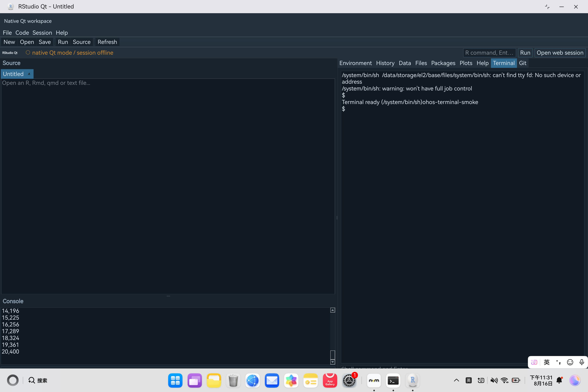
Task: Open the gradient assistant orb icon
Action: (575, 381)
